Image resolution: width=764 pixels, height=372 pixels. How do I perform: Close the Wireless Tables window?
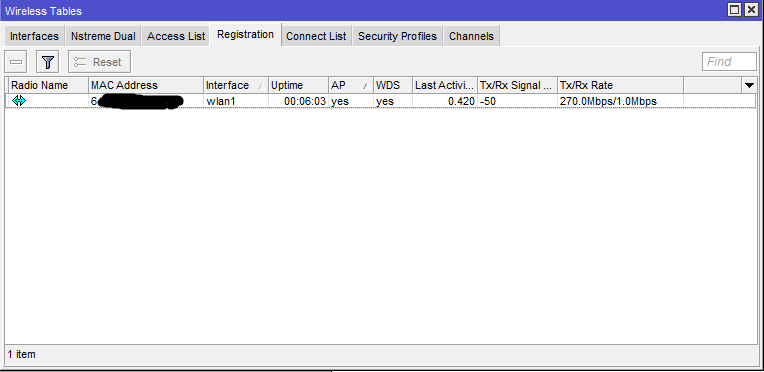click(x=750, y=10)
